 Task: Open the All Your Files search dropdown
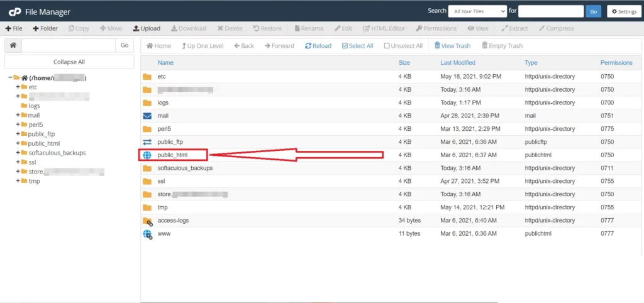point(478,11)
